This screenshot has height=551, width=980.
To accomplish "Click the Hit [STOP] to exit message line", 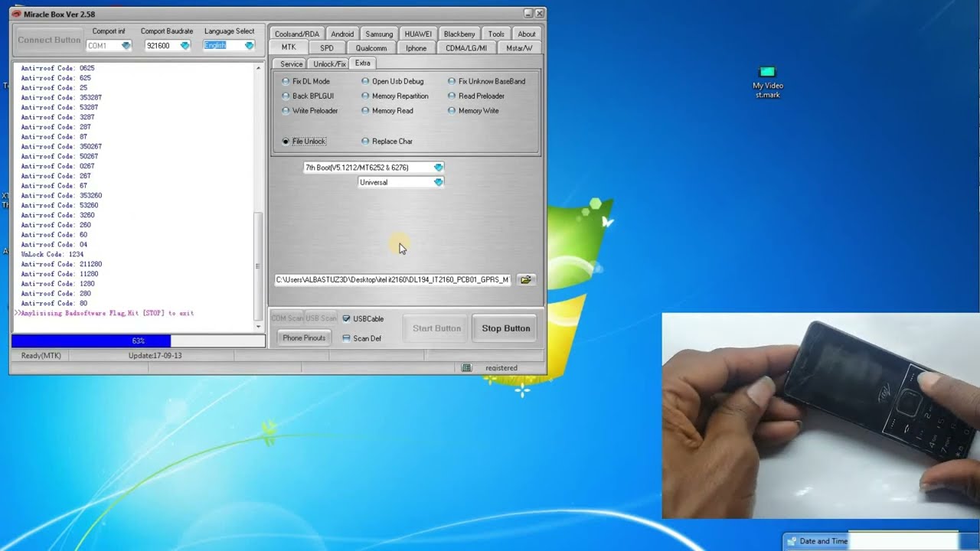I will tap(104, 313).
